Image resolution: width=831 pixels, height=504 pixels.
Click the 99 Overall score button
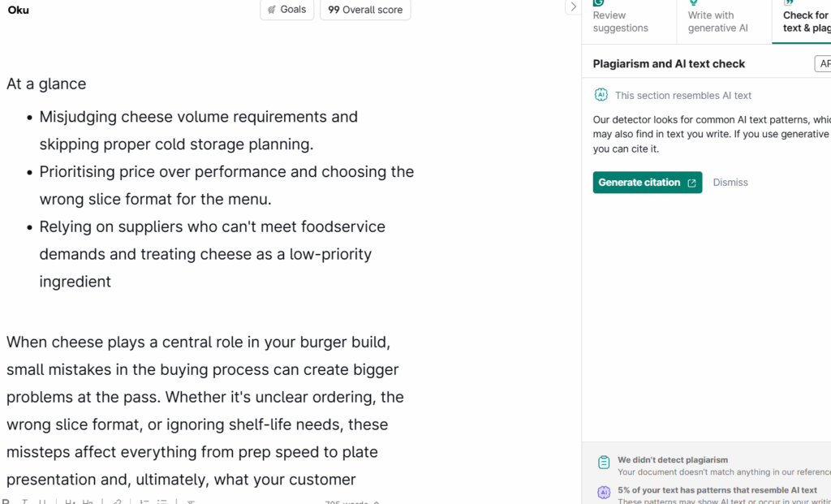[x=365, y=10]
